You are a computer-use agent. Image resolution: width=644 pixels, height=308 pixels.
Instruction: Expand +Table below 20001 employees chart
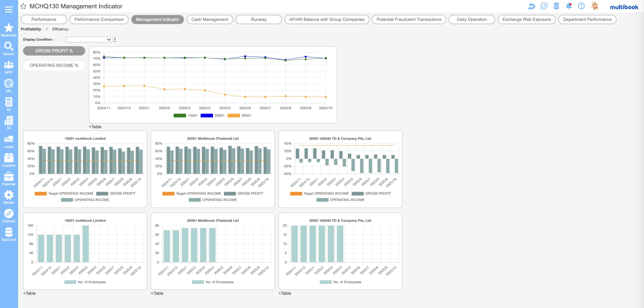click(x=157, y=293)
